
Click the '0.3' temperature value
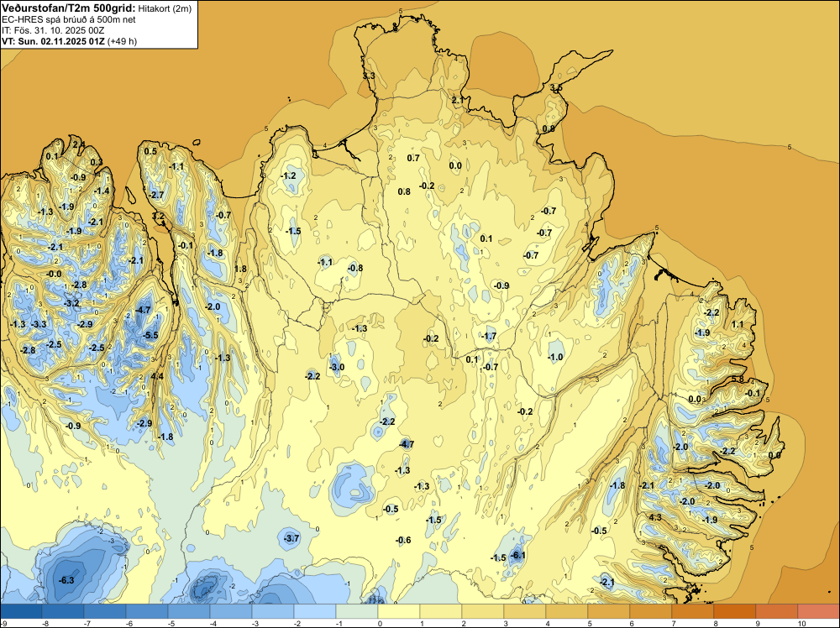point(96,162)
